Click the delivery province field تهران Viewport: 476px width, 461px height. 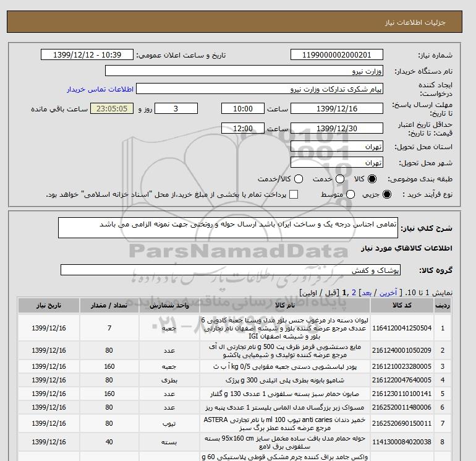coord(337,147)
